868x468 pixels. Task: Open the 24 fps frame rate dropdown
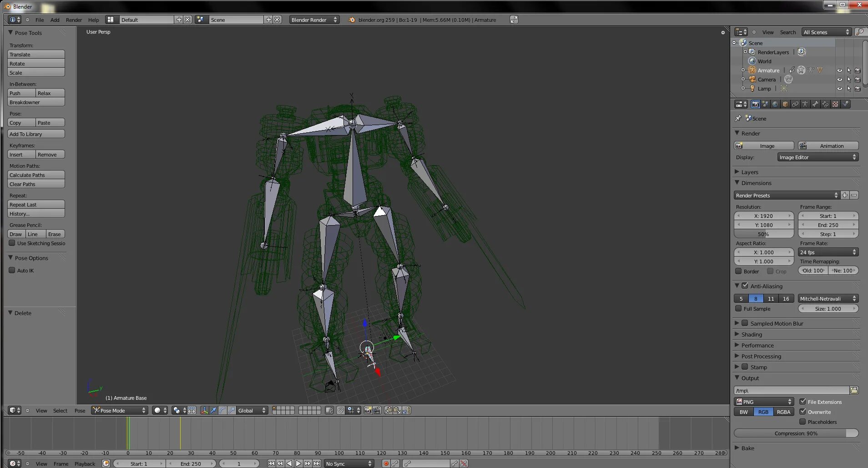828,252
